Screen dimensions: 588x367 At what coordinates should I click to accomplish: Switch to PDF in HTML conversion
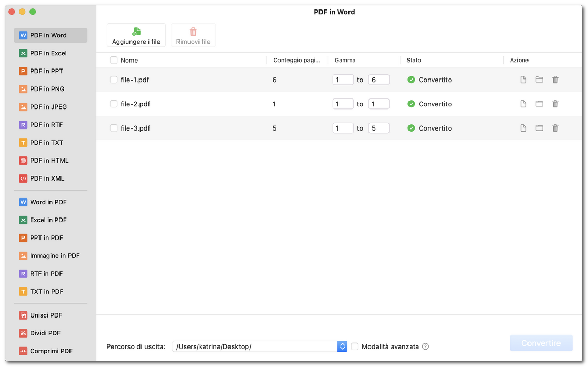tap(51, 161)
